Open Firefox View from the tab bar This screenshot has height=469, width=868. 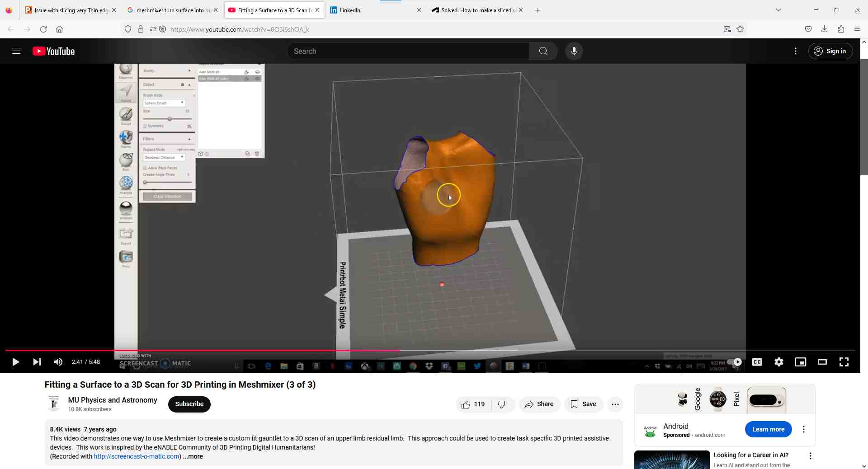[x=9, y=10]
